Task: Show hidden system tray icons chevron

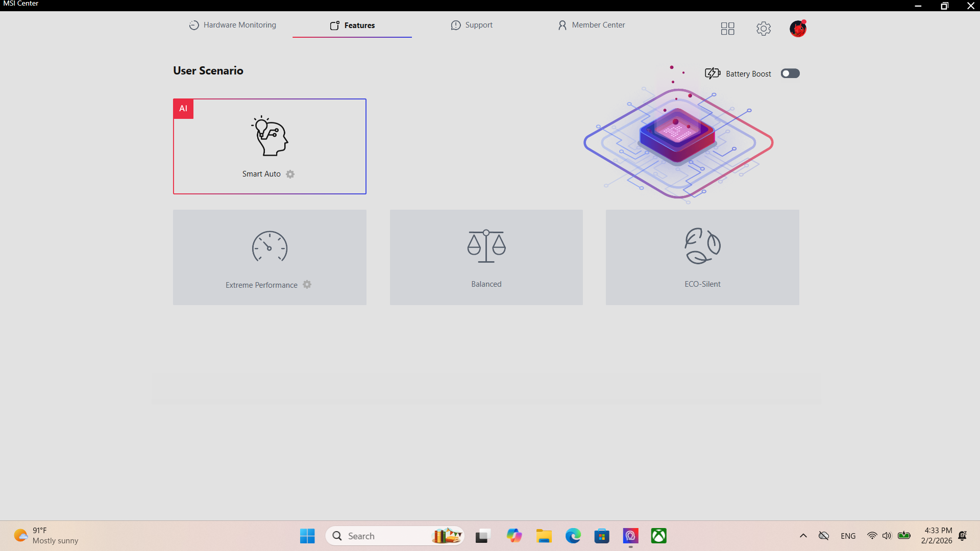Action: pos(803,536)
